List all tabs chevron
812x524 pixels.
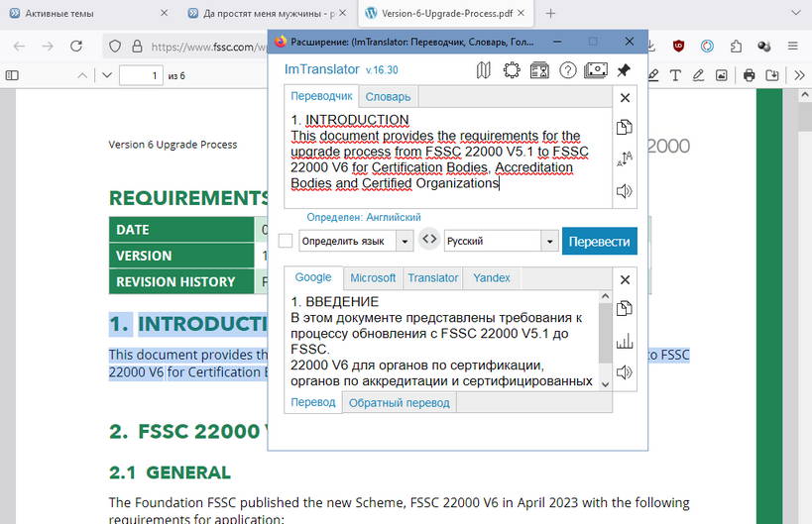click(796, 14)
